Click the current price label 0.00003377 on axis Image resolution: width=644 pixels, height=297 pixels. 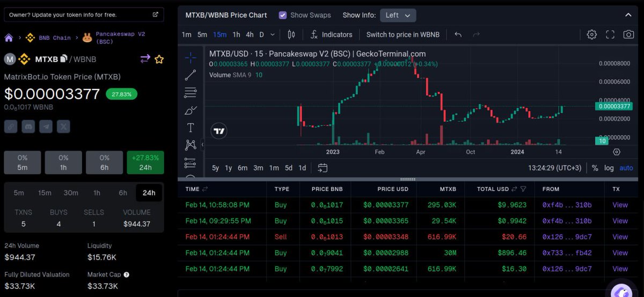tap(613, 106)
